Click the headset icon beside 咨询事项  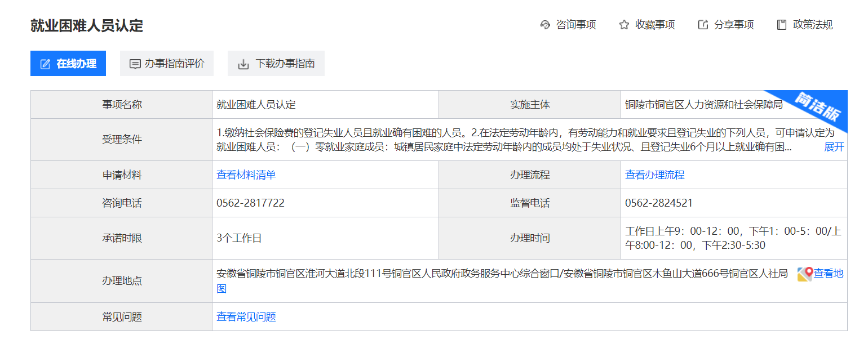point(545,25)
